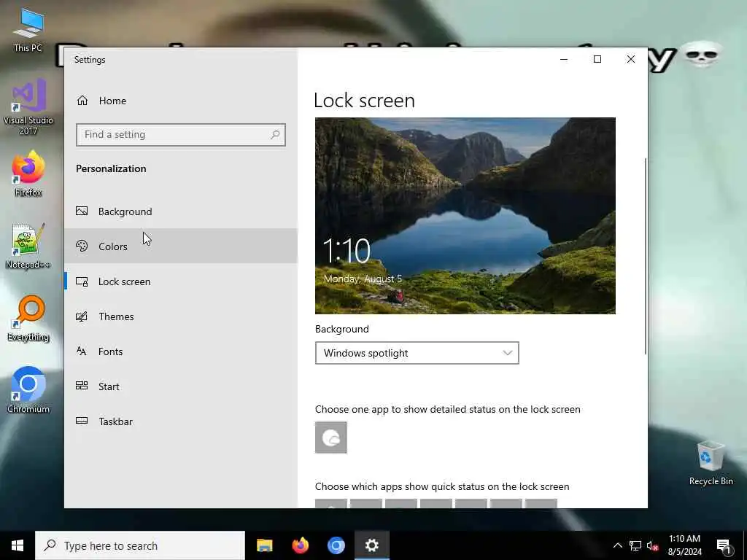Choose the detailed status app tile

[331, 437]
